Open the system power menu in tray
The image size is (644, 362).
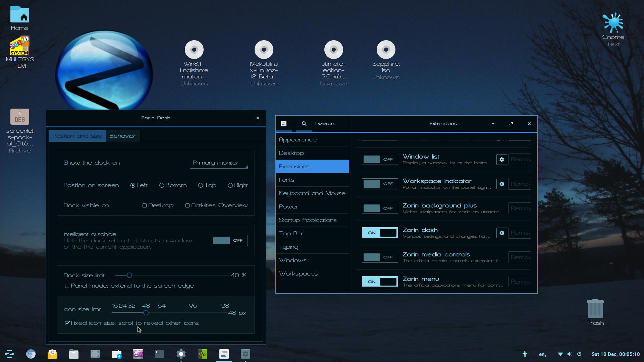click(579, 354)
